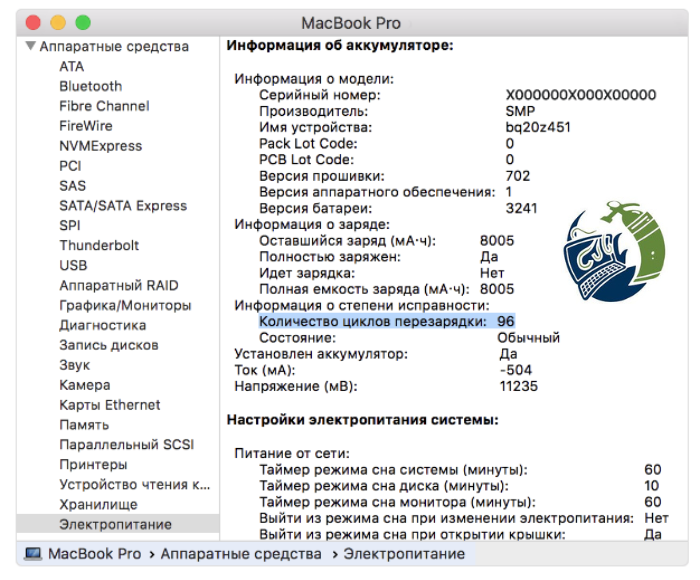The height and width of the screenshot is (580, 700).
Task: Click the Информация об аккумуляторе heading
Action: click(x=340, y=46)
